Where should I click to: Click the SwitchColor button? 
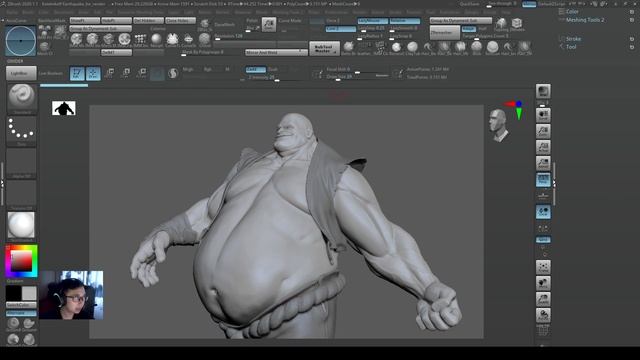(21, 305)
